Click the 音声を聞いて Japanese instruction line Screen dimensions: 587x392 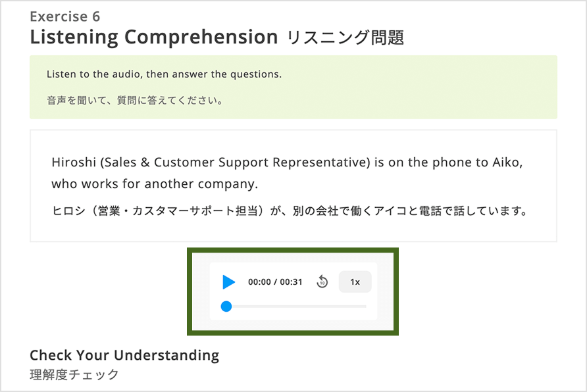pyautogui.click(x=135, y=100)
